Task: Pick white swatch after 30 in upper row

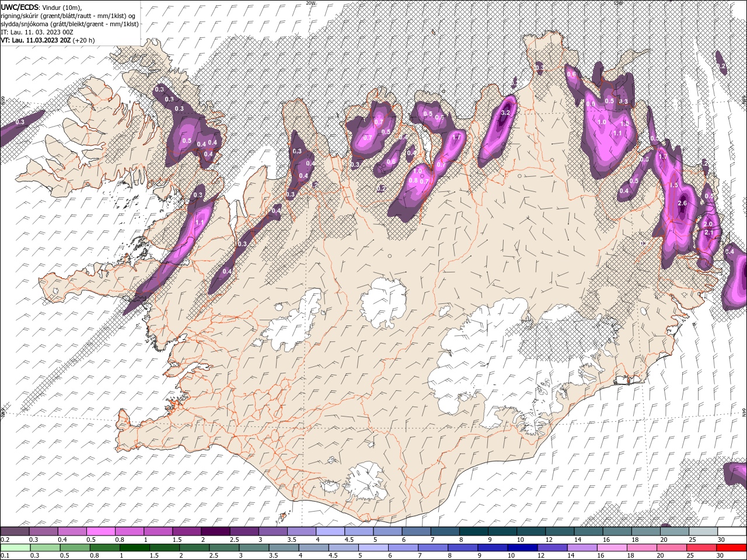Action: pos(732,531)
